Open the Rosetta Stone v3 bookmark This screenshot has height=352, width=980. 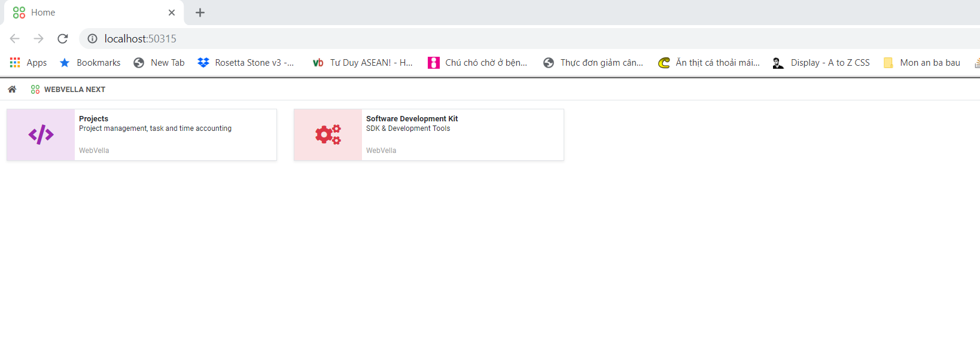click(246, 63)
